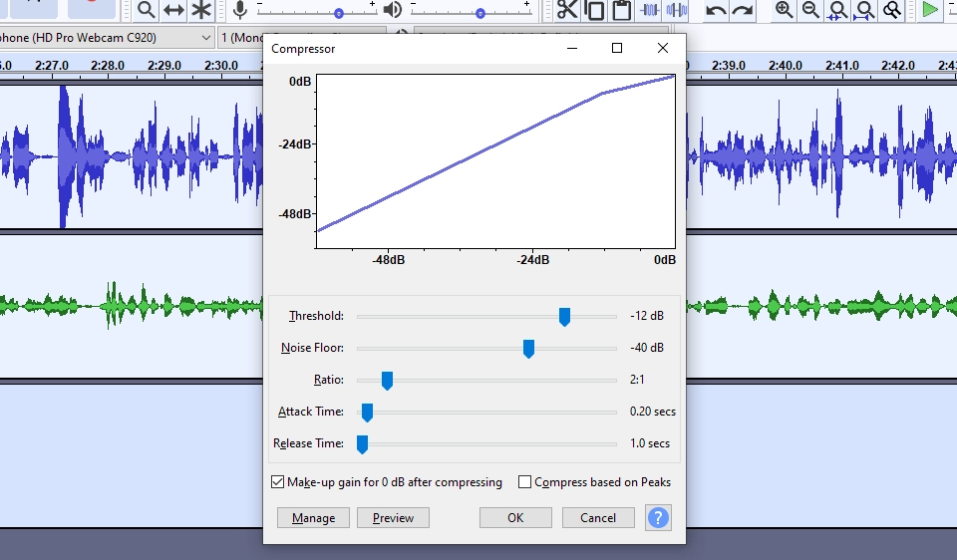The width and height of the screenshot is (957, 560).
Task: Click the Threshold slider handle
Action: click(x=564, y=317)
